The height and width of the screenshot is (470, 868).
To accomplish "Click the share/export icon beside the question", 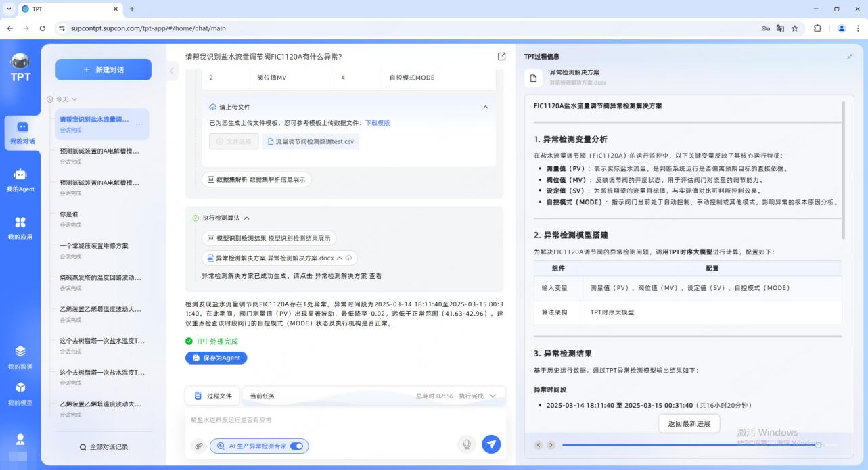I will coord(501,57).
